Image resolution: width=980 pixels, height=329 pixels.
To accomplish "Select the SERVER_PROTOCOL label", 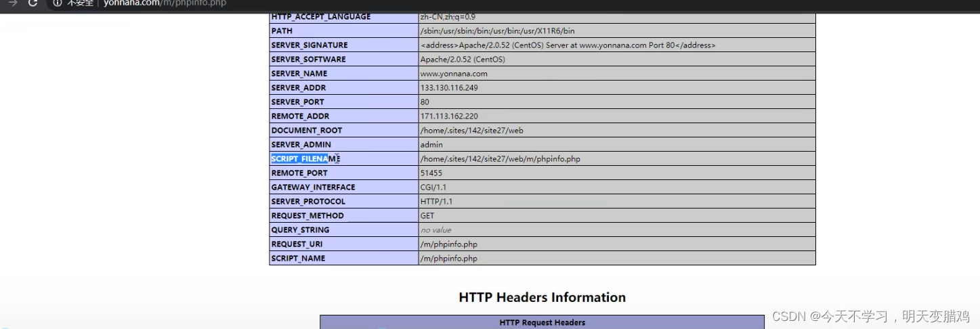I will (308, 202).
